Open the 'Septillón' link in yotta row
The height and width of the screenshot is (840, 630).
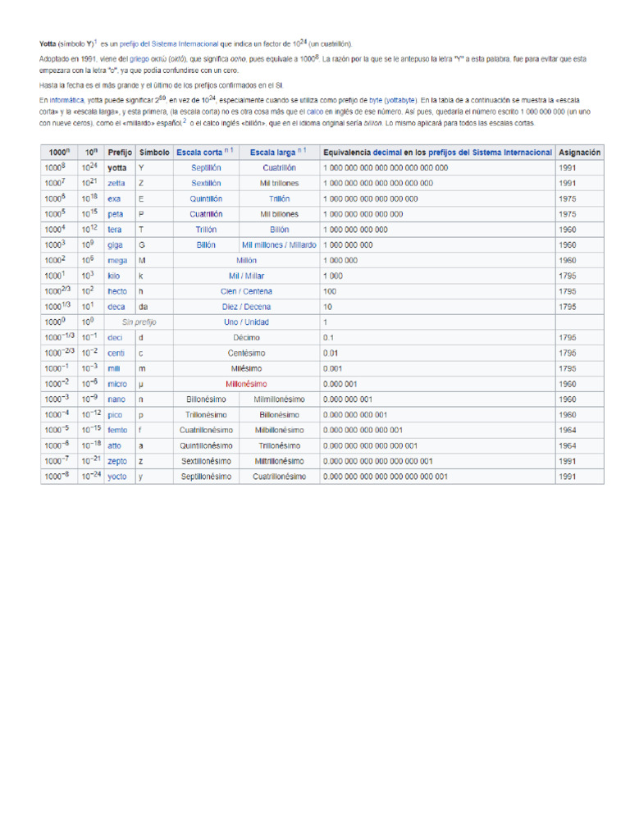[206, 167]
